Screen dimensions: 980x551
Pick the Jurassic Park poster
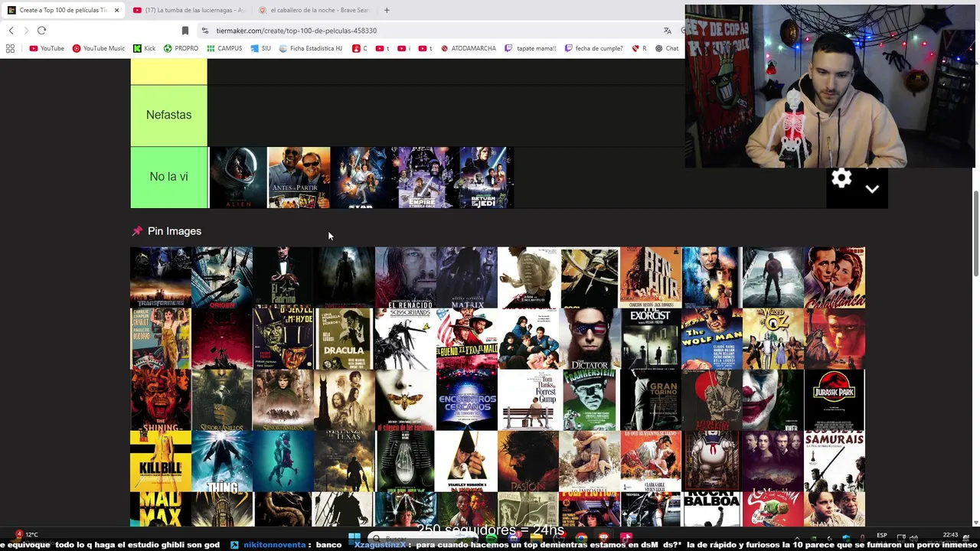coord(835,399)
